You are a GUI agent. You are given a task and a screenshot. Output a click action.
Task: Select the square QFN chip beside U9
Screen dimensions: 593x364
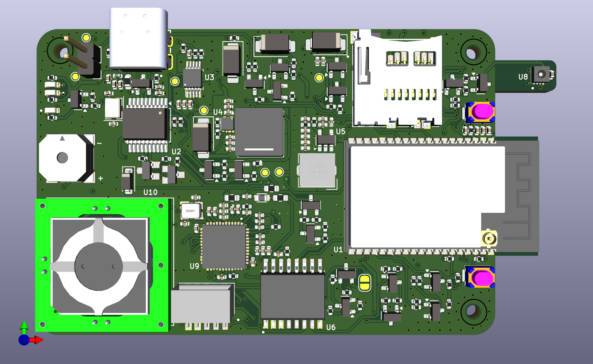pyautogui.click(x=224, y=246)
